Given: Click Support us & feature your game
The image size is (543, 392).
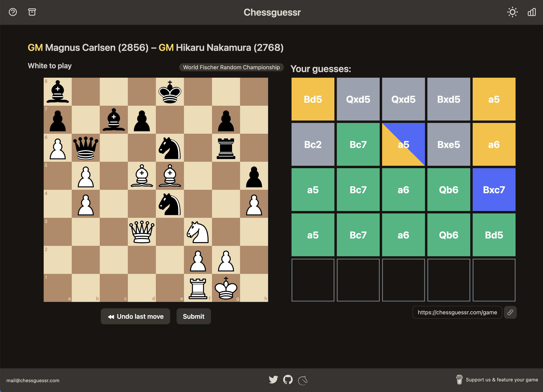Looking at the screenshot, I should pos(502,380).
